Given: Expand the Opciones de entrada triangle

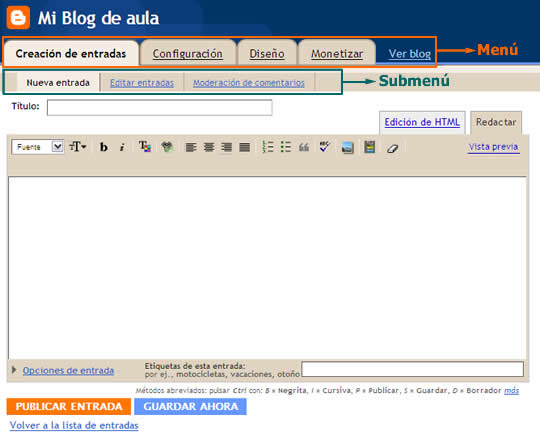Looking at the screenshot, I should click(x=14, y=370).
